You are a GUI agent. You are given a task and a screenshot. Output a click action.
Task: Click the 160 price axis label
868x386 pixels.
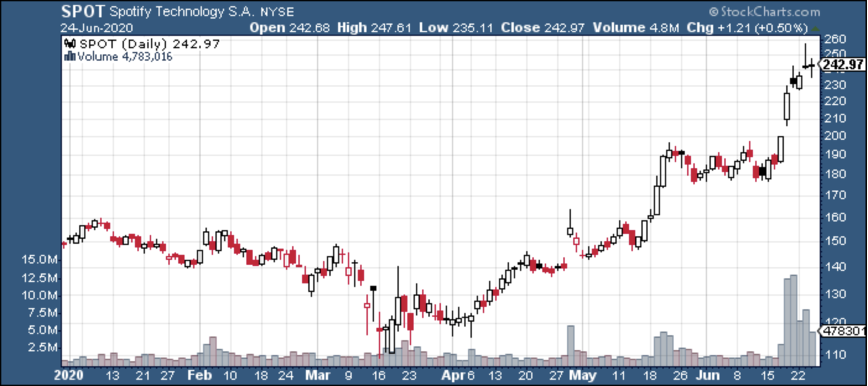(x=836, y=218)
